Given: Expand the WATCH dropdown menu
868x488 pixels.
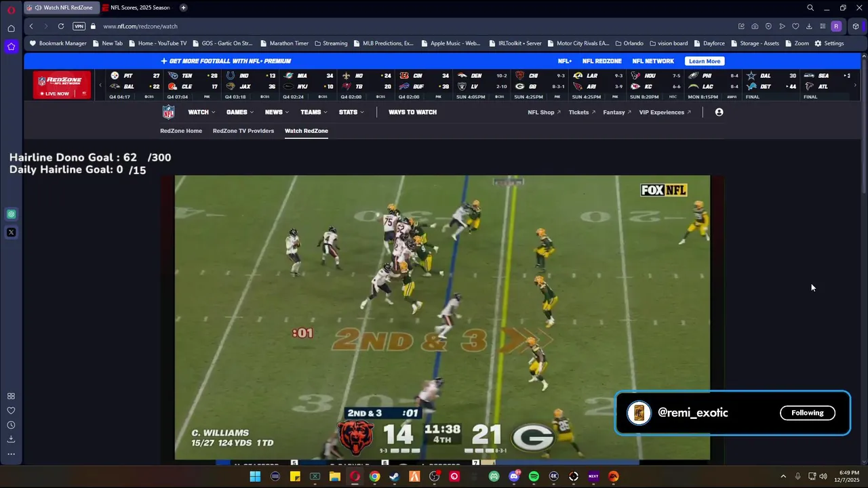Looking at the screenshot, I should click(201, 113).
